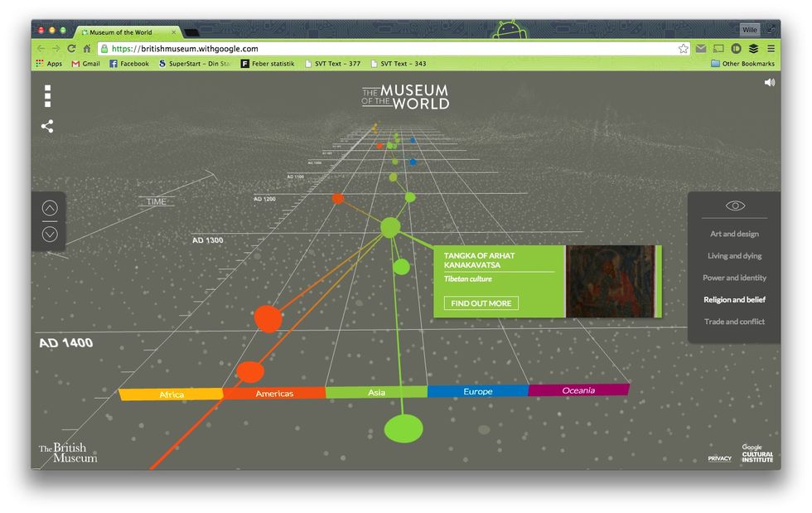Screen dimensions: 812x513
Task: Filter by the Trade and conflict theme
Action: click(734, 322)
